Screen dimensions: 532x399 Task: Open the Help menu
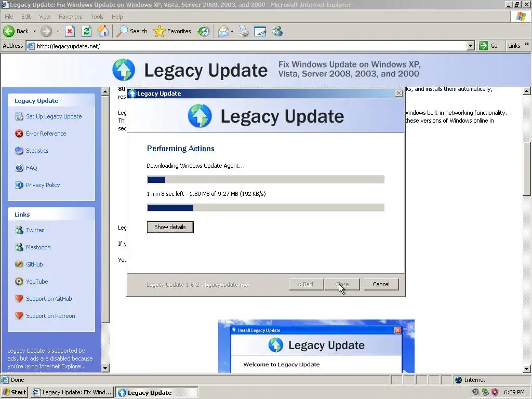[x=117, y=17]
